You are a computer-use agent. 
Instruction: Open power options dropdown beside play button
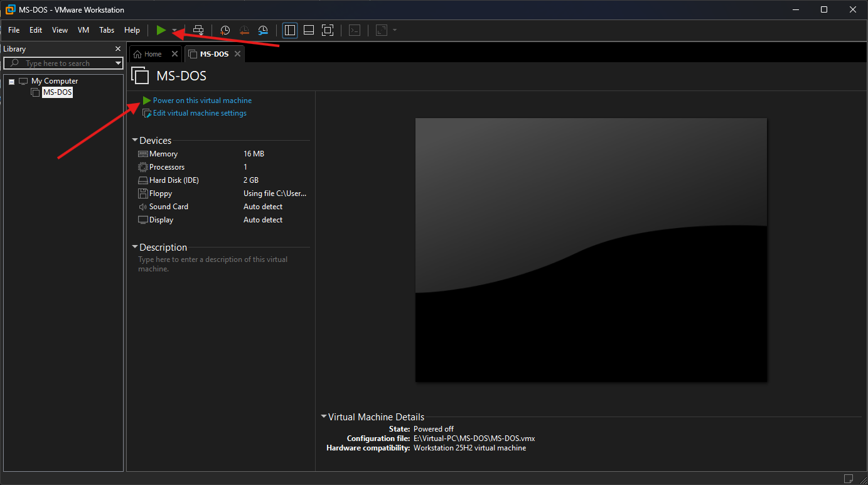click(174, 31)
